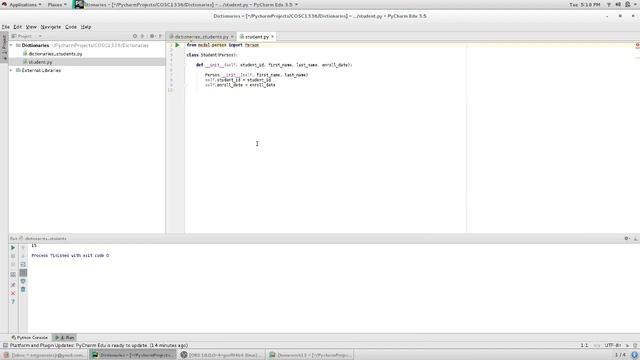Image resolution: width=640 pixels, height=360 pixels.
Task: Collapse all in Project panel
Action: (142, 36)
